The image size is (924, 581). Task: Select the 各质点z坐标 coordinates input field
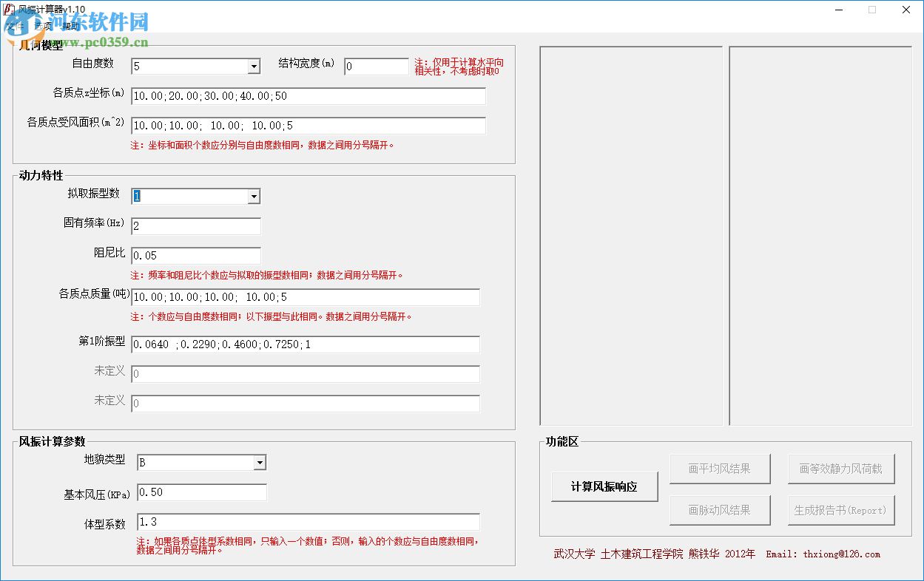pos(308,96)
